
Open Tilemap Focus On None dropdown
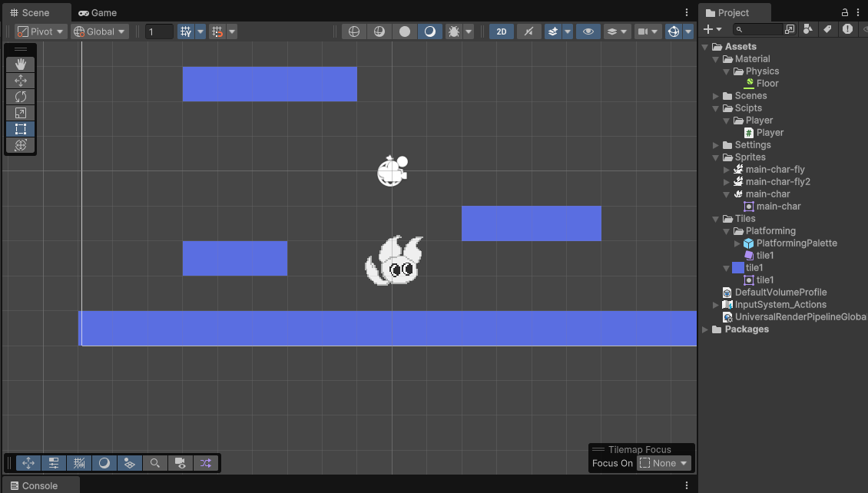click(664, 463)
